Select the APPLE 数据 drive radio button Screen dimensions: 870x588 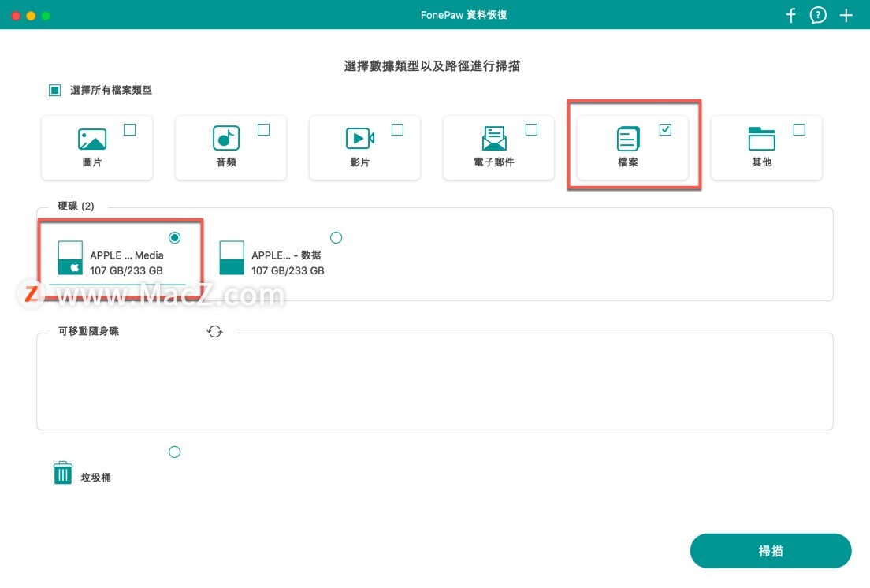coord(336,237)
